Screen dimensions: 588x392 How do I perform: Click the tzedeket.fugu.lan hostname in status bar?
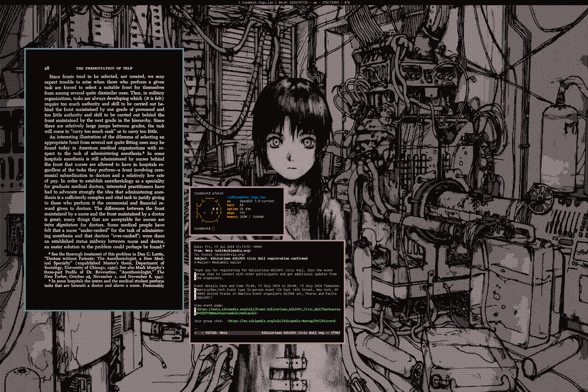coord(258,2)
